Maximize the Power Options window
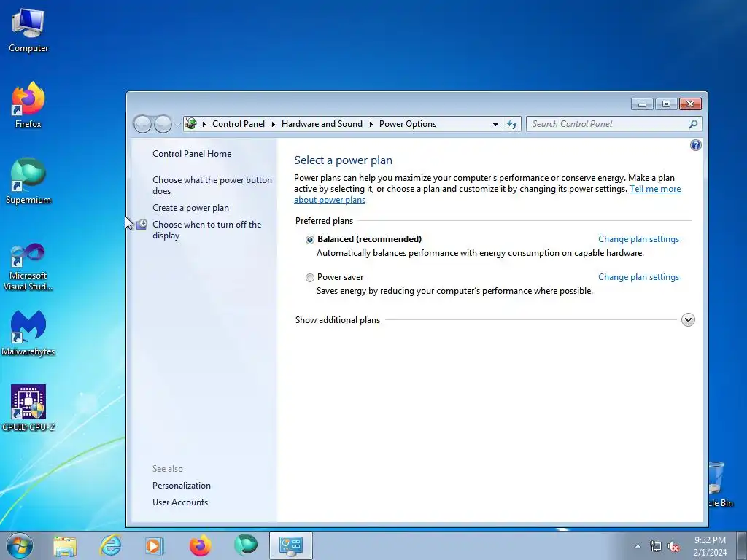Image resolution: width=747 pixels, height=560 pixels. (x=666, y=104)
